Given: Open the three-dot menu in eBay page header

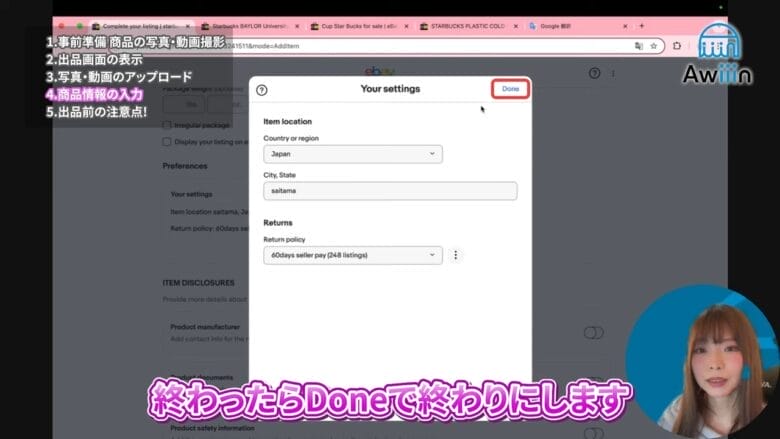Looking at the screenshot, I should pos(613,73).
